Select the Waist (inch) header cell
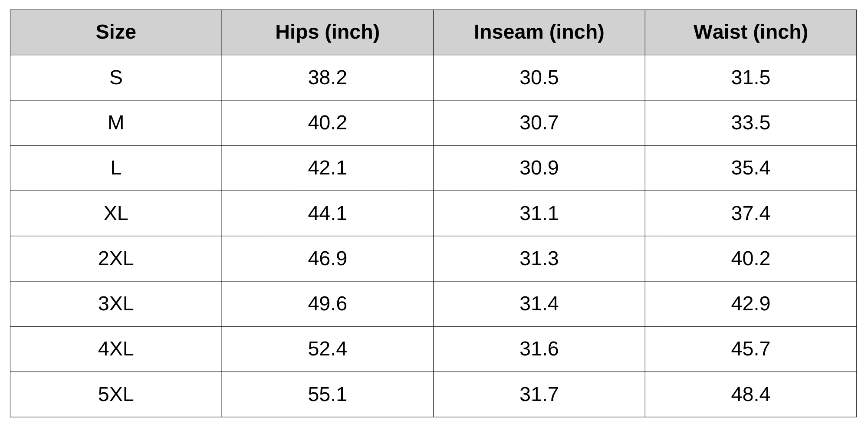Viewport: 868px width, 434px height. click(x=750, y=32)
